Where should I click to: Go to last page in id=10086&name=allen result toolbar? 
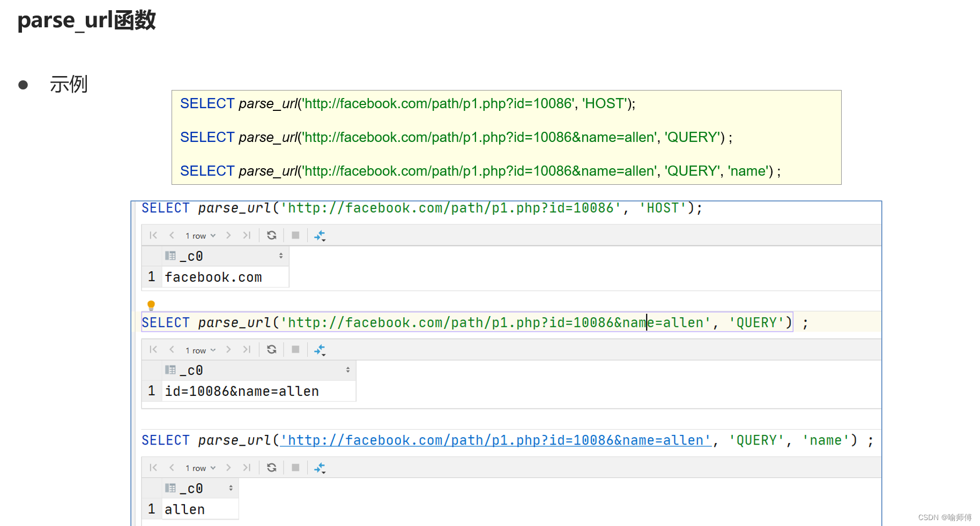(247, 350)
